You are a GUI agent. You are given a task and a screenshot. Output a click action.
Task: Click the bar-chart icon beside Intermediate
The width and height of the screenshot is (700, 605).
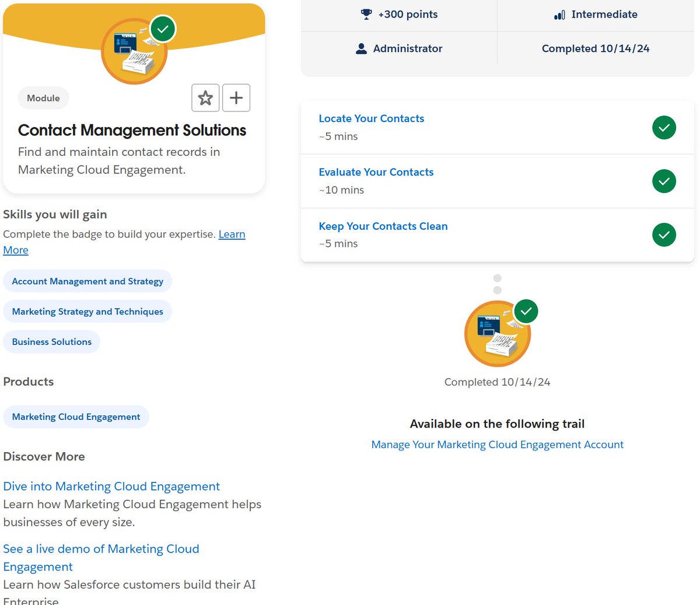(x=559, y=15)
